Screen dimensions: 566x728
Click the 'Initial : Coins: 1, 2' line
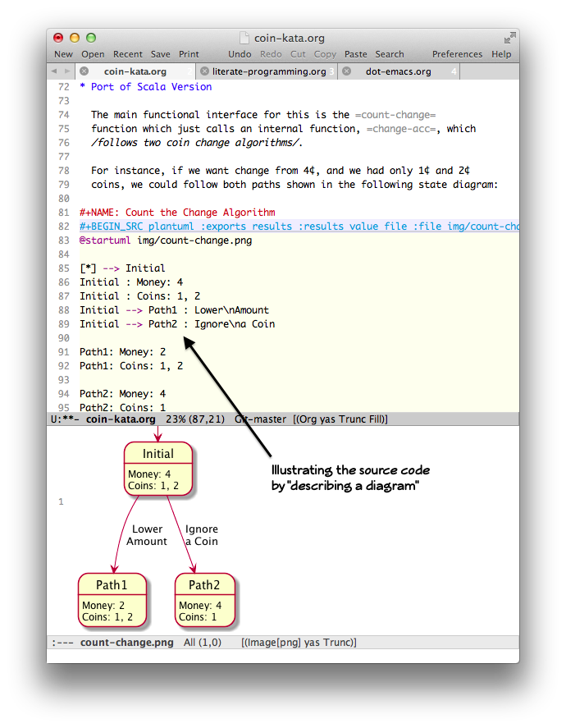139,296
